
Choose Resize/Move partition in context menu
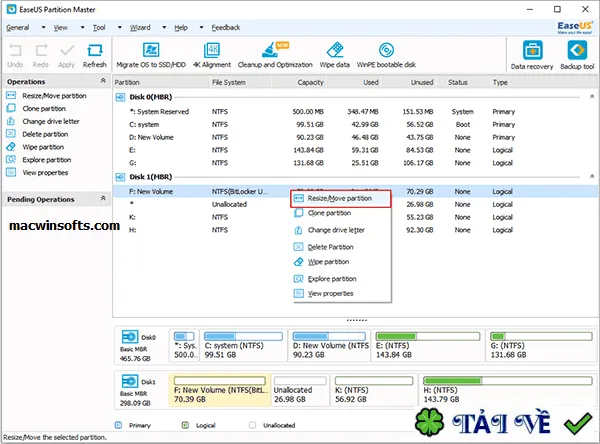(341, 199)
